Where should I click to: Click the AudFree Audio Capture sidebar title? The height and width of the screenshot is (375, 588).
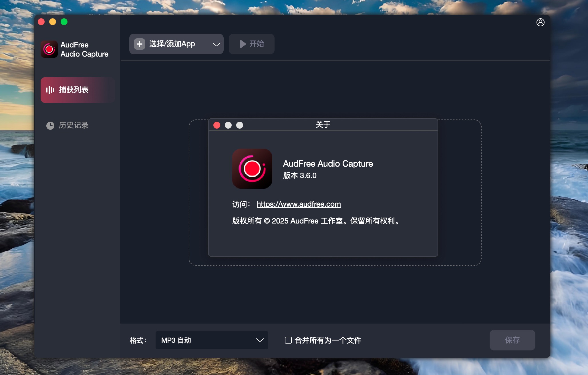tap(84, 49)
